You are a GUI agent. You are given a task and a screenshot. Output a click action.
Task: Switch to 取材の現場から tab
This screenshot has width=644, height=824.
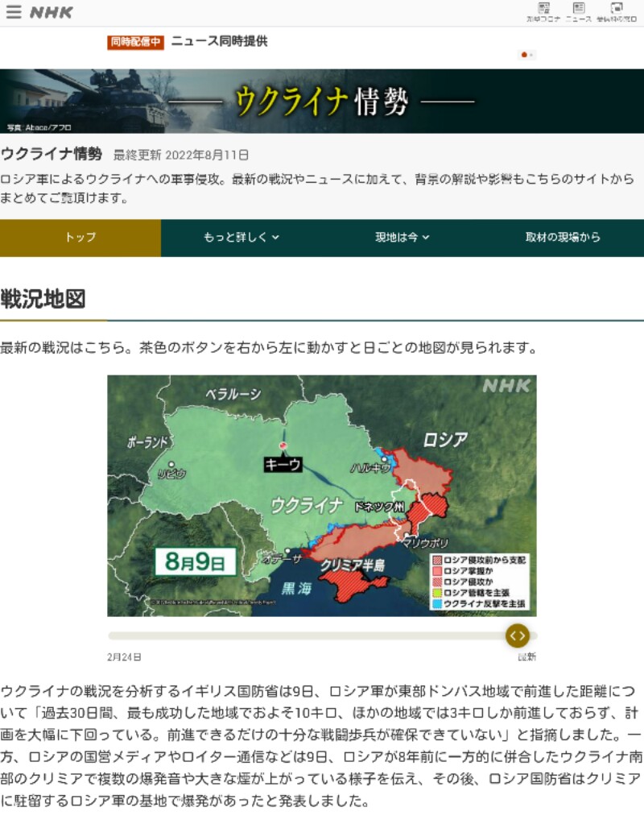[563, 238]
